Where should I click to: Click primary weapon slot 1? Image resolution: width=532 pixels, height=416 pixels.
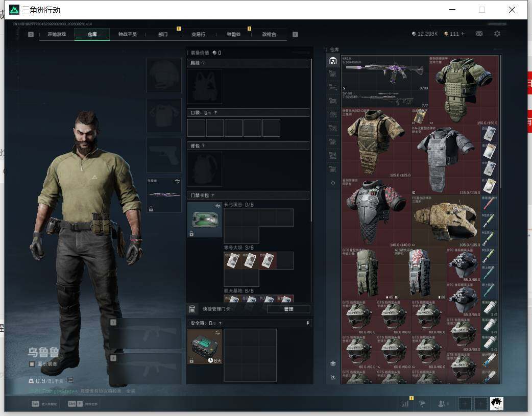[x=145, y=333]
